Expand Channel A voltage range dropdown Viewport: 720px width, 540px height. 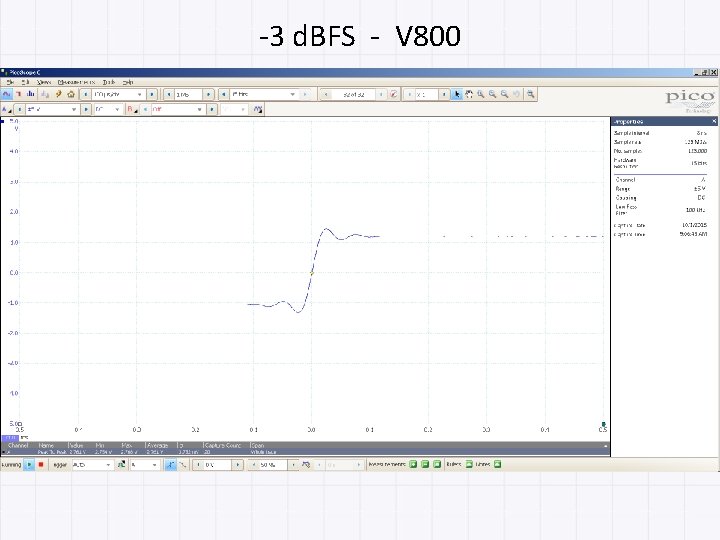pos(73,109)
